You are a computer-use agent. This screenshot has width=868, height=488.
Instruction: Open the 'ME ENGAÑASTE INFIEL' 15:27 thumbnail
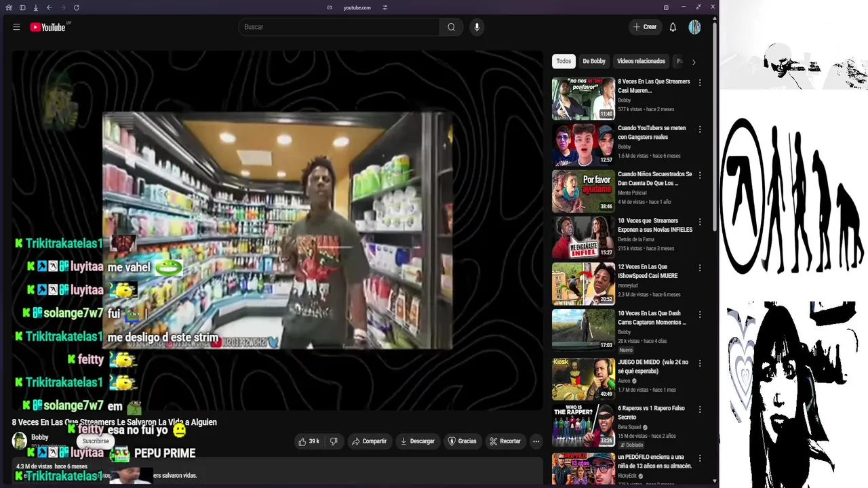(x=583, y=238)
